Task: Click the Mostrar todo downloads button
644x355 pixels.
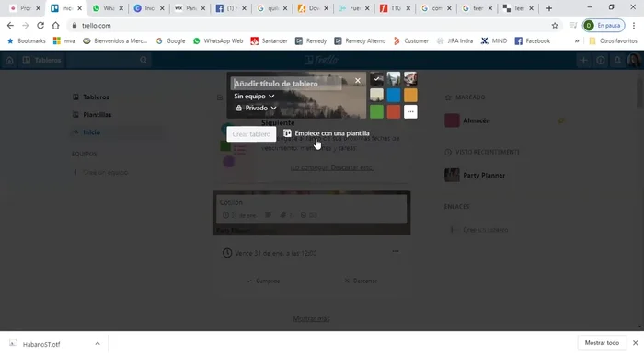Action: point(602,343)
